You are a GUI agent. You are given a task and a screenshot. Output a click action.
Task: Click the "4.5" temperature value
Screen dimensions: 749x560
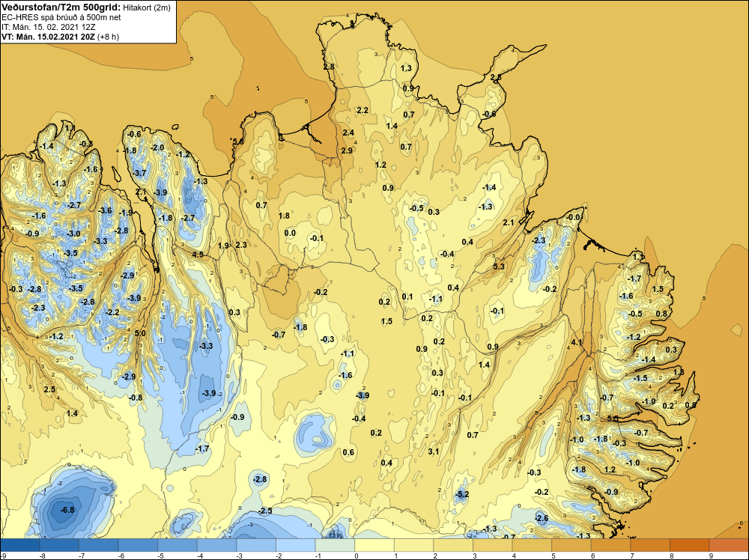click(x=198, y=255)
